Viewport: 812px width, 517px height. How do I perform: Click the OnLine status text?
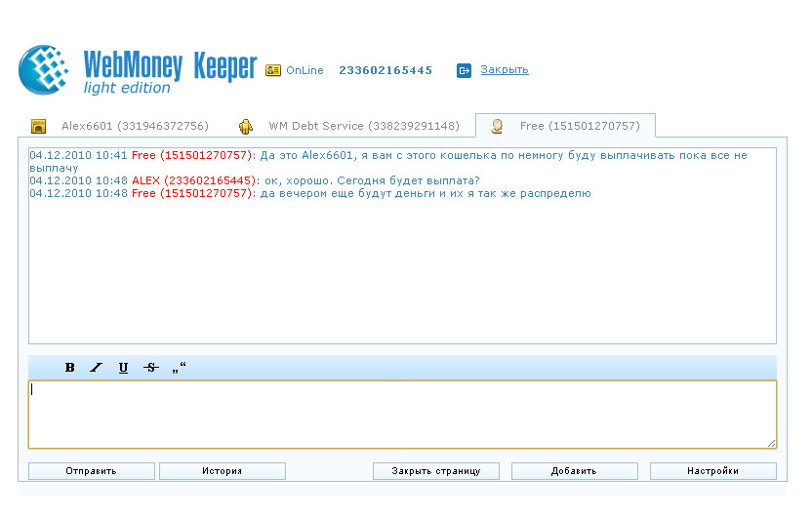(304, 70)
